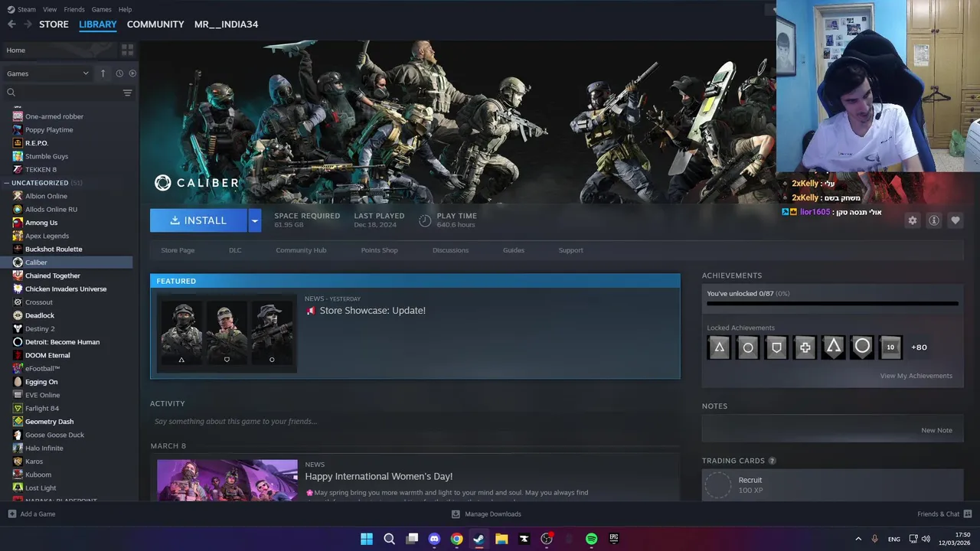The width and height of the screenshot is (980, 551).
Task: Click the +80 more achievements label
Action: pos(919,347)
